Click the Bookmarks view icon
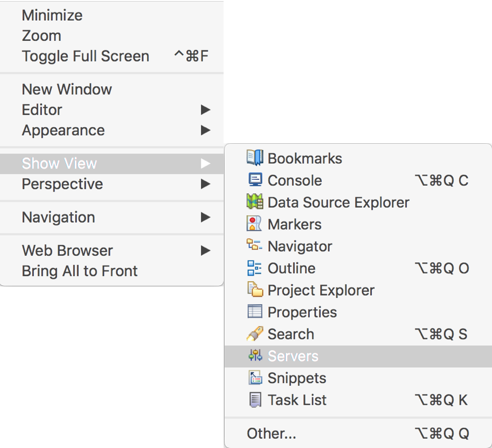 [x=255, y=158]
